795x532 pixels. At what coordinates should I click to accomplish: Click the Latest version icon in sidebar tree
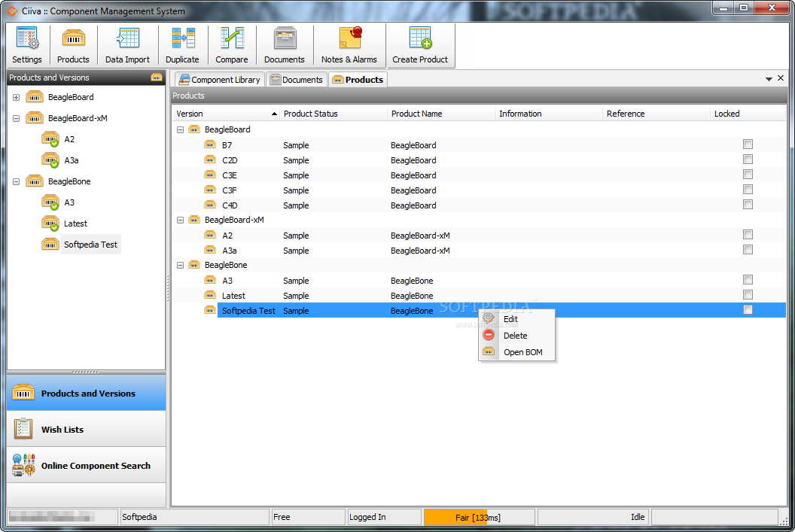[x=50, y=223]
